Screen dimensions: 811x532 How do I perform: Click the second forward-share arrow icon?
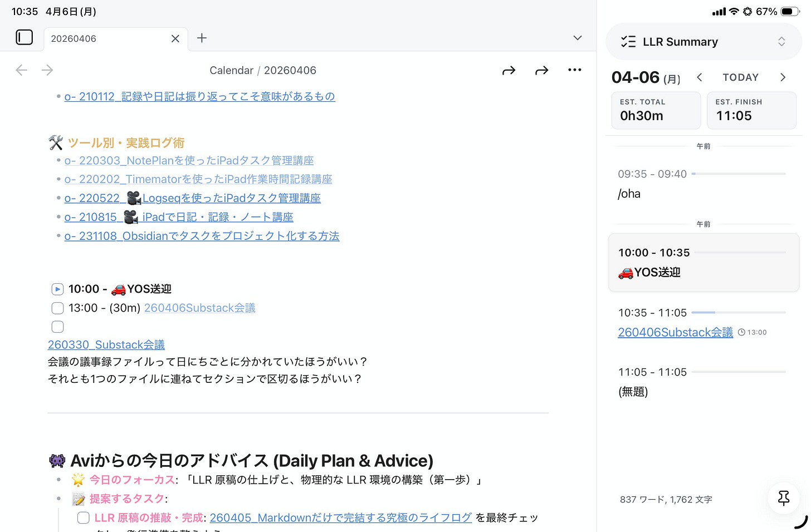(541, 70)
